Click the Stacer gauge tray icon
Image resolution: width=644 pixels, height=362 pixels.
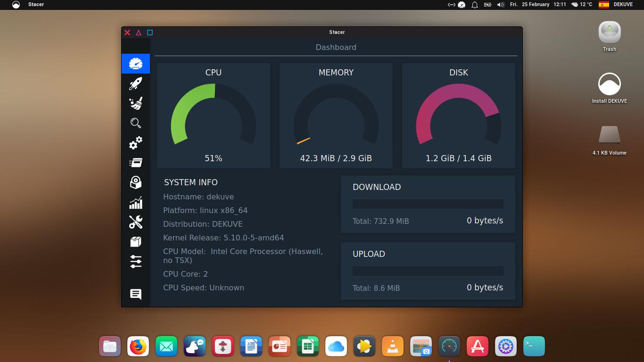[462, 5]
